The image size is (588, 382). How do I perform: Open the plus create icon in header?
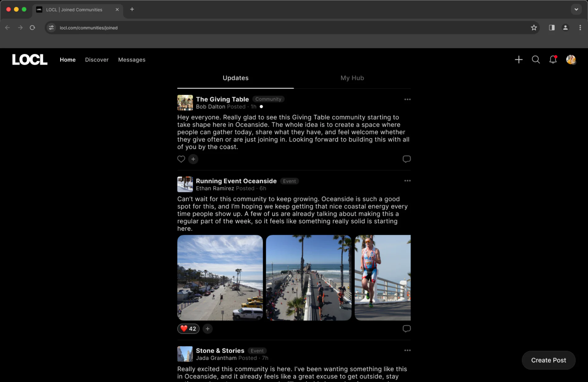(x=519, y=59)
